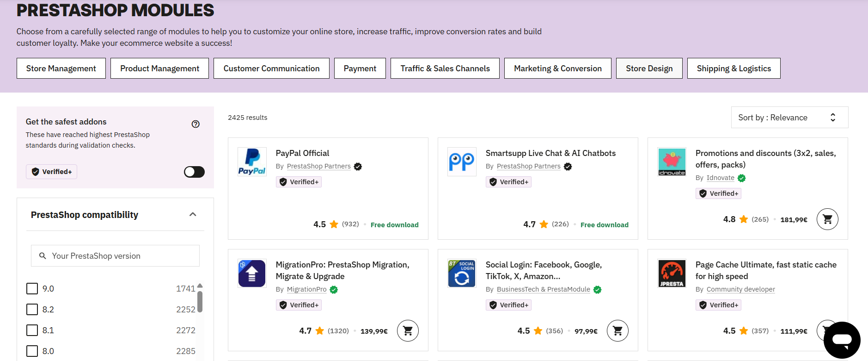The height and width of the screenshot is (361, 868).
Task: Click verified badge next to PrestaShop Partners on PayPal
Action: (x=358, y=167)
